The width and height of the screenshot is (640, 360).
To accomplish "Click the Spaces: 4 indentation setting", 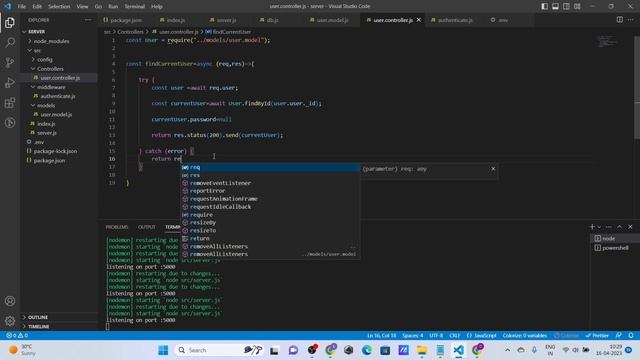I will tap(412, 335).
